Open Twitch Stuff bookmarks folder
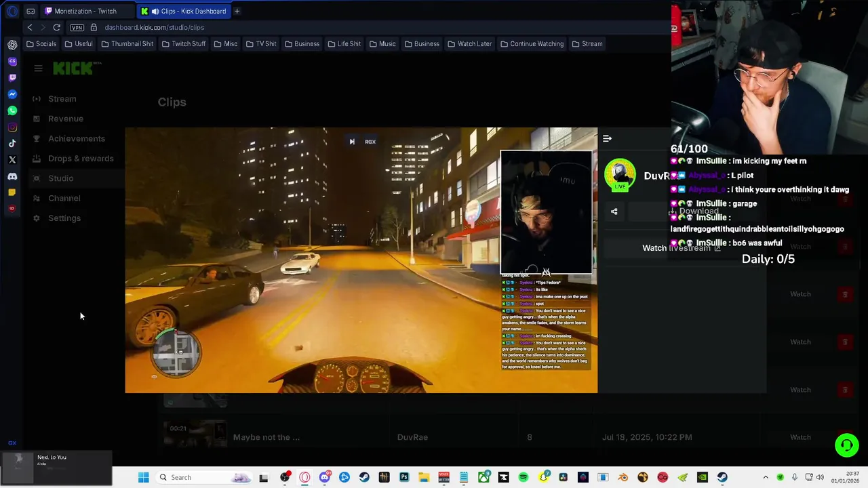Screen dimensions: 868x488 click(x=183, y=44)
